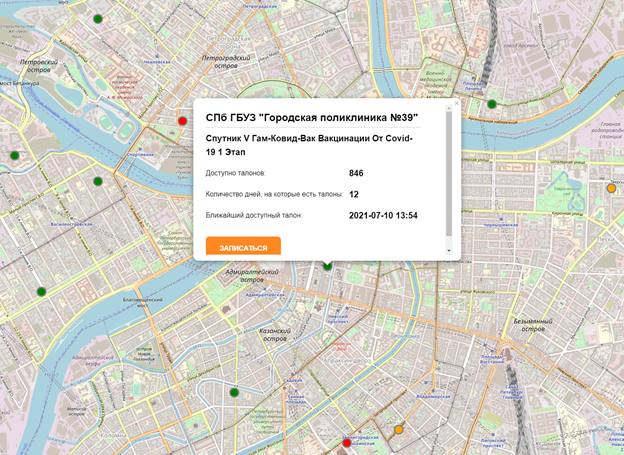624x455 pixels.
Task: Click vaccine name Спутник V Гам-Ковид-Вак text
Action: point(309,145)
